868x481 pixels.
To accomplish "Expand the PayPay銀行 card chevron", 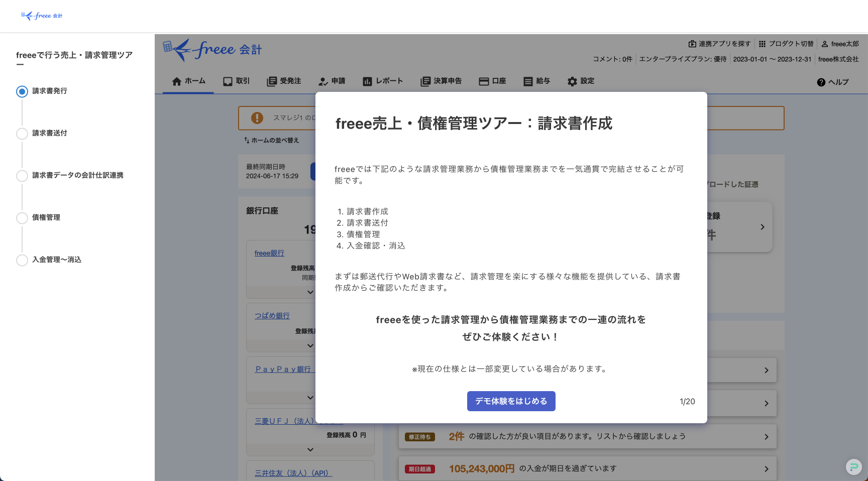I will click(310, 398).
